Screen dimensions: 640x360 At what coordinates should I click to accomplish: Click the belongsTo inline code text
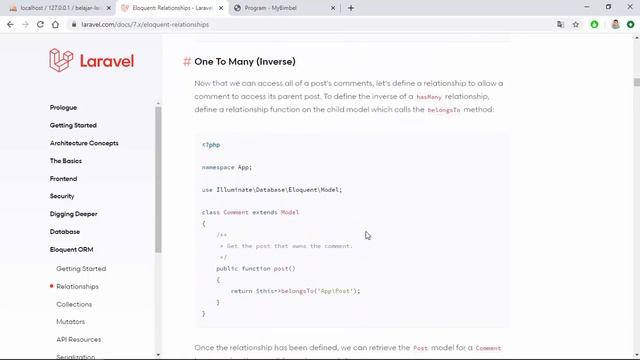444,110
